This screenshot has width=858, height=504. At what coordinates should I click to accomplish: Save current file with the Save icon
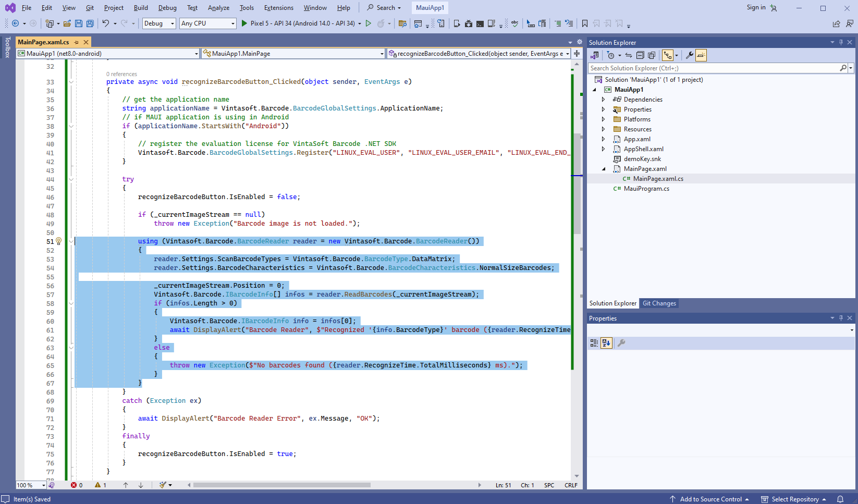79,23
